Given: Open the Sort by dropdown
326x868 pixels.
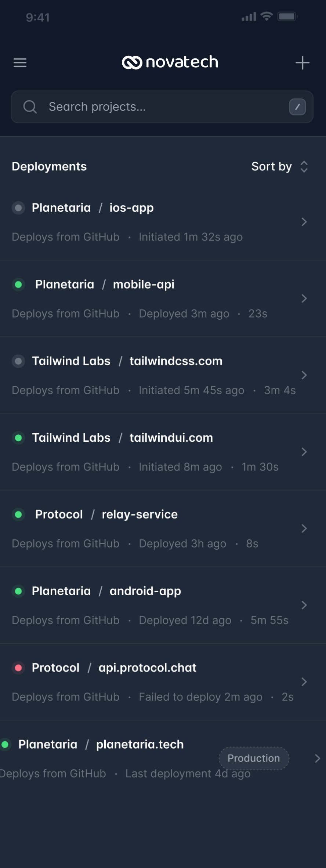Looking at the screenshot, I should tap(279, 167).
